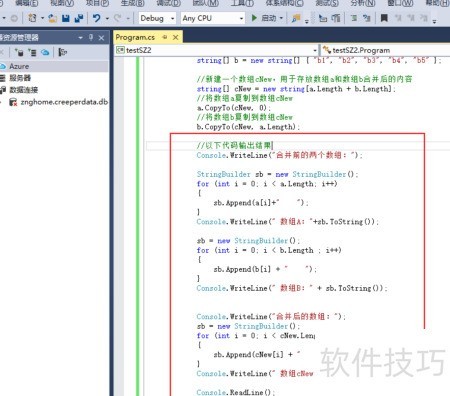
Task: Click the Azure cloud connect icon
Action: coord(45,52)
